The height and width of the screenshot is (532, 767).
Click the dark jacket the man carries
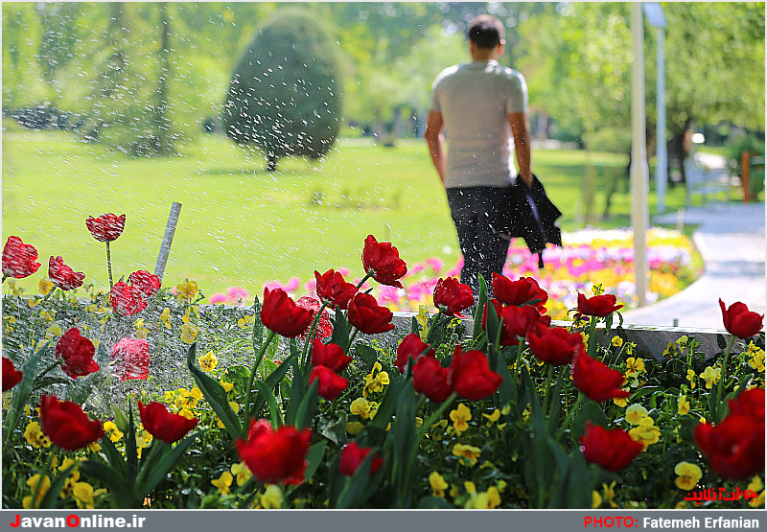tap(534, 215)
